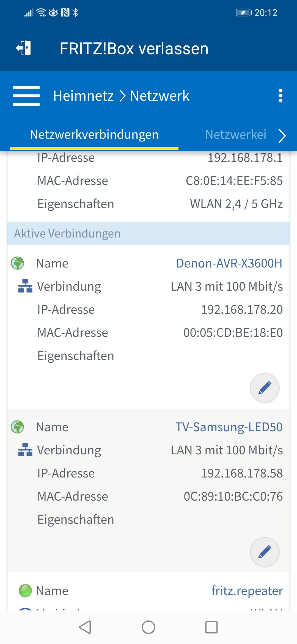The height and width of the screenshot is (644, 297).
Task: Tap the green status dot for fritz.repeater
Action: click(x=25, y=591)
